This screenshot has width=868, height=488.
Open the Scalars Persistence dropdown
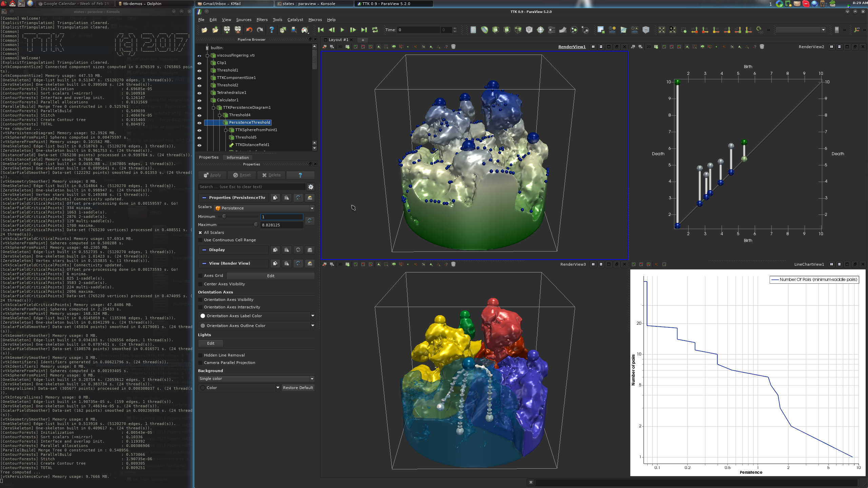[x=264, y=208]
